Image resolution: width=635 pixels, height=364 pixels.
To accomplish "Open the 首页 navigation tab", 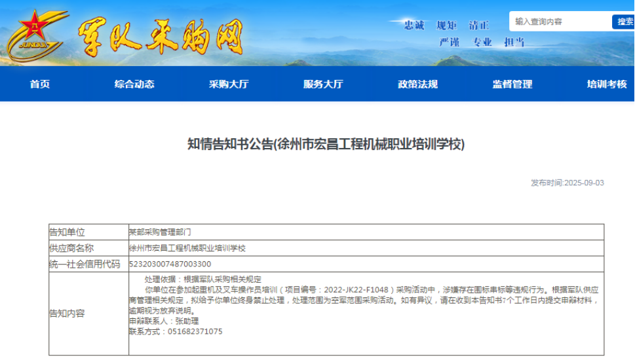I will click(x=40, y=84).
